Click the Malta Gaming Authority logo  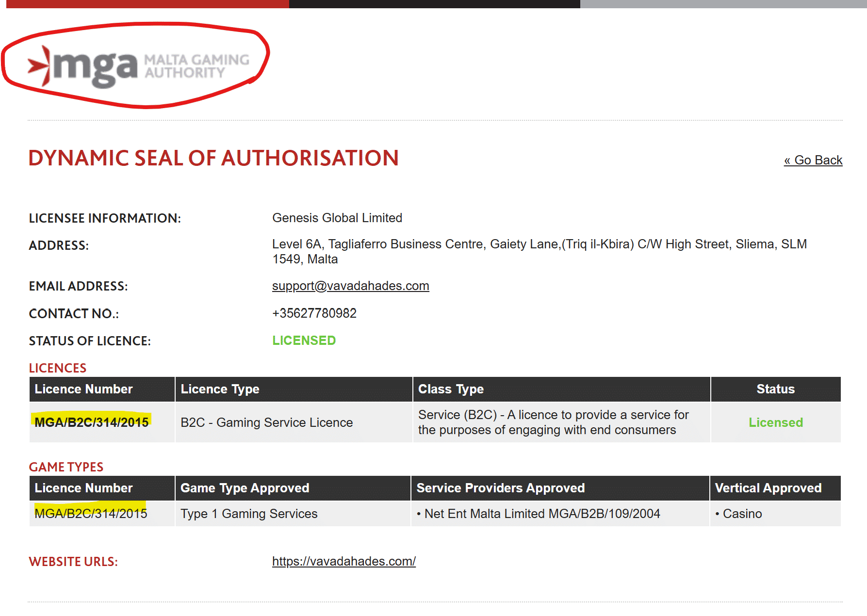tap(138, 66)
